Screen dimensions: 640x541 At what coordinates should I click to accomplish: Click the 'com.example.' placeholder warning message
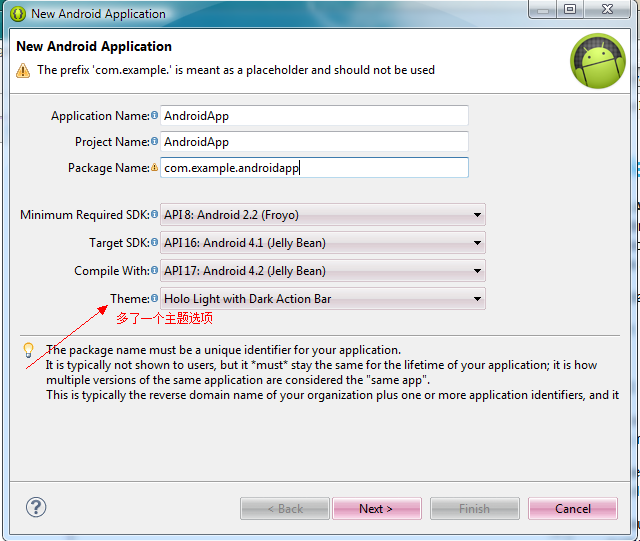[x=236, y=70]
